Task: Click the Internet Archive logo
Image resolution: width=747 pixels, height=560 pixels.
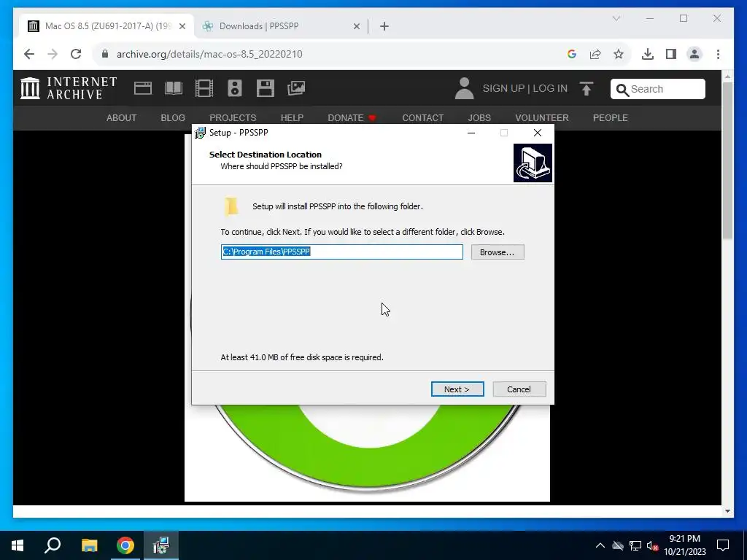Action: pos(69,88)
